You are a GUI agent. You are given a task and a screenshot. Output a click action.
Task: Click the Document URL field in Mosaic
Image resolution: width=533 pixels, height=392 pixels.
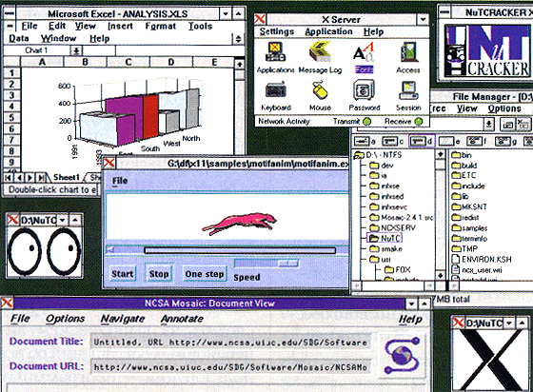tap(231, 367)
